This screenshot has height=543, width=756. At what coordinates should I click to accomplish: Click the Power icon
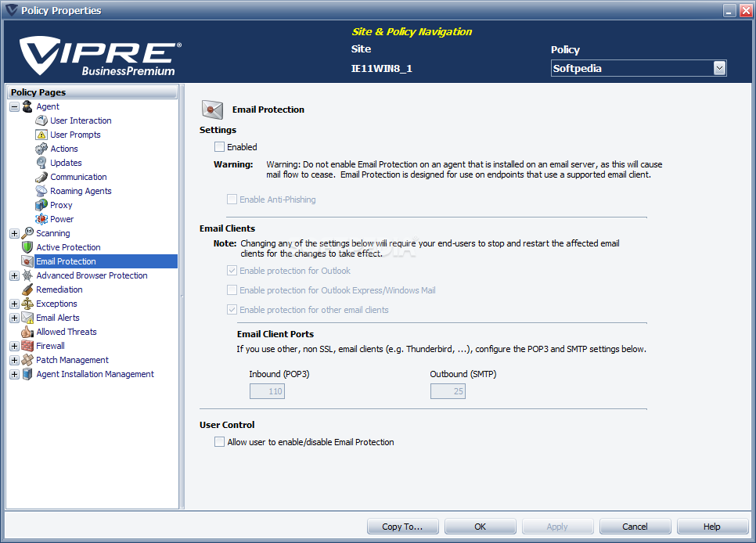pos(41,219)
